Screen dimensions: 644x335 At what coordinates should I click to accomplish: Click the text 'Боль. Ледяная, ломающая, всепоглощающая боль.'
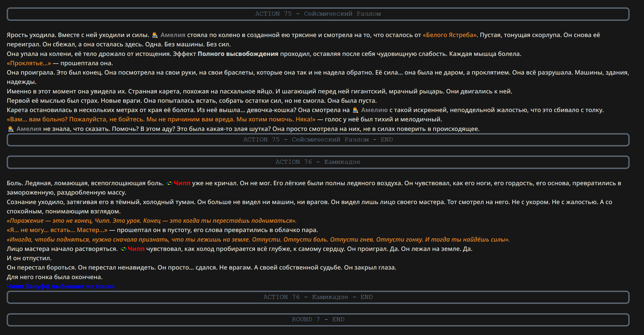tap(85, 183)
